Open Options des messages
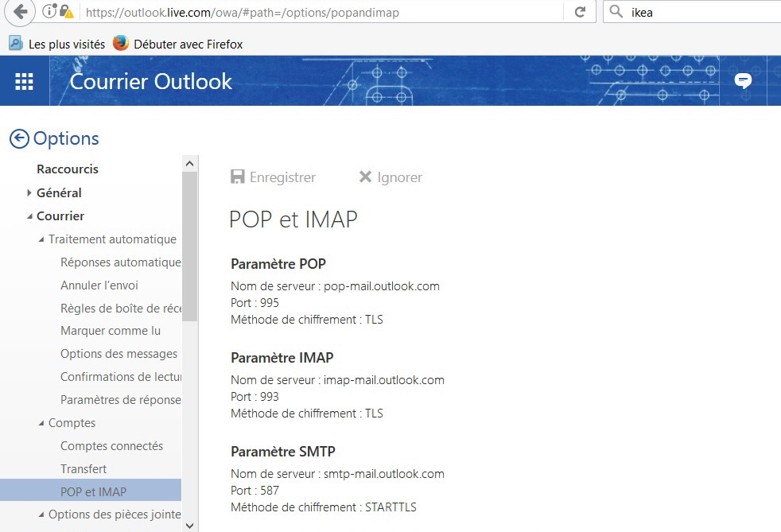Viewport: 781px width, 532px height. [x=119, y=354]
